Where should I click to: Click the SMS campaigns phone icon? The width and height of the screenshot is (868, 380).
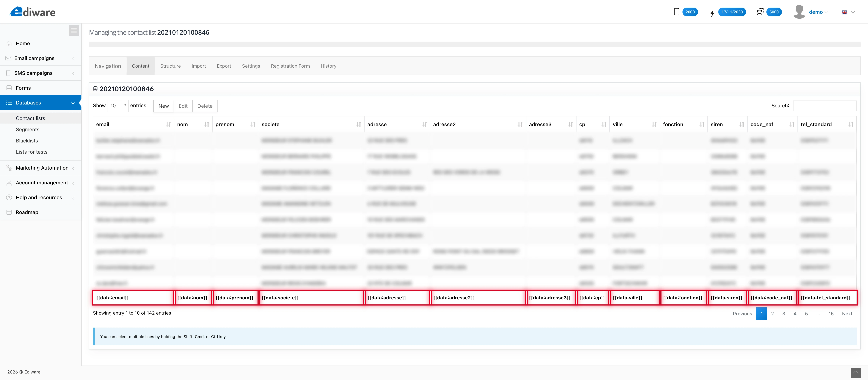(x=9, y=73)
